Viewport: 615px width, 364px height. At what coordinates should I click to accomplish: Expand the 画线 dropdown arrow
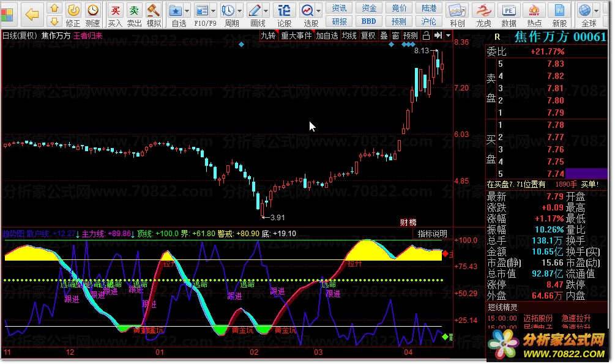click(x=266, y=11)
